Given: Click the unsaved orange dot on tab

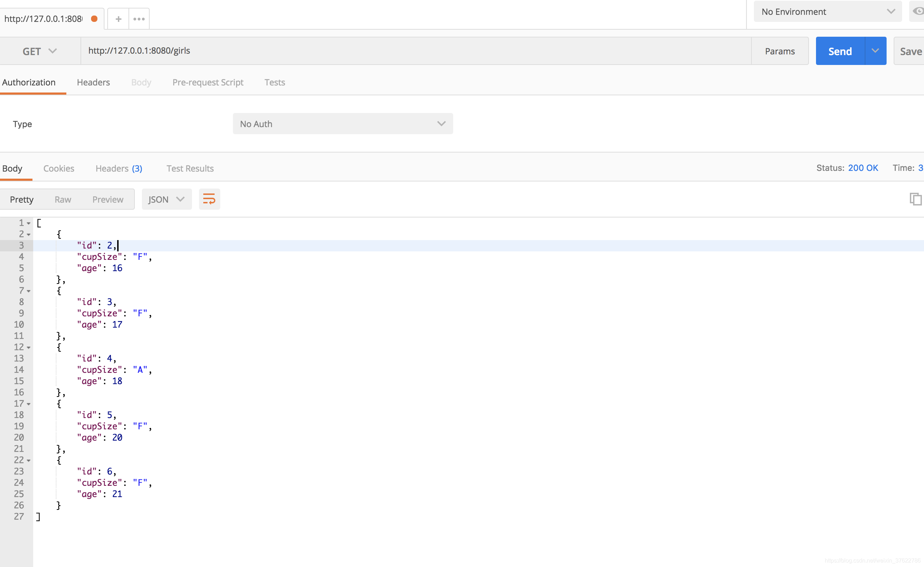Looking at the screenshot, I should coord(95,19).
